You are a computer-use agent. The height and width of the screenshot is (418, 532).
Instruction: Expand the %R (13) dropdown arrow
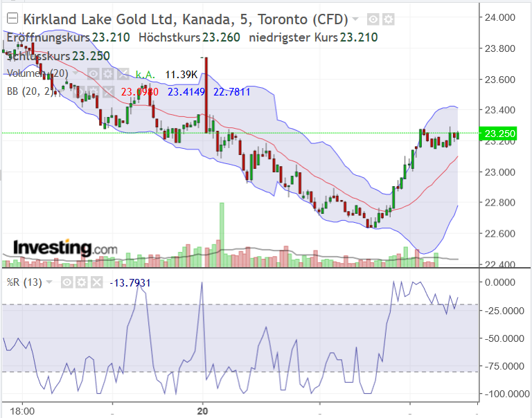point(49,282)
